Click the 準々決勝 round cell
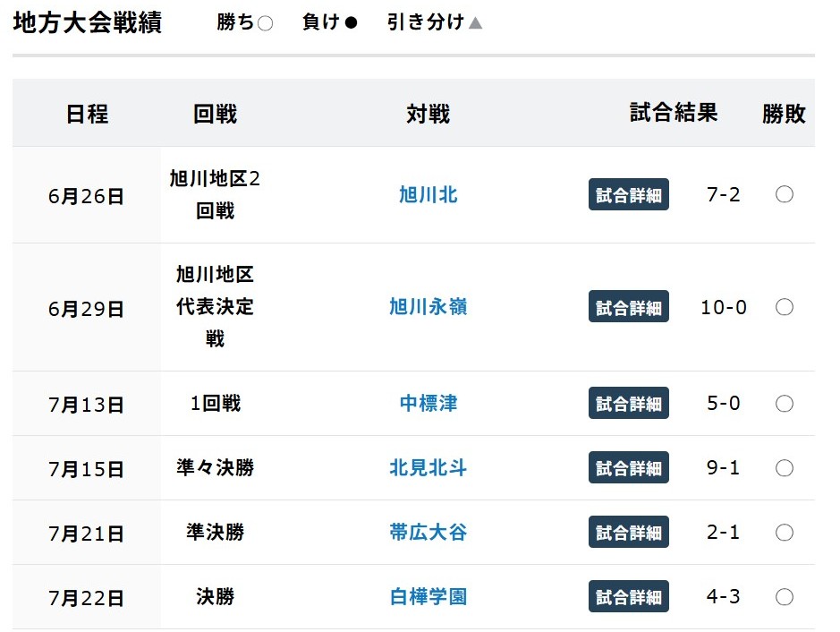This screenshot has width=840, height=632. [x=215, y=467]
